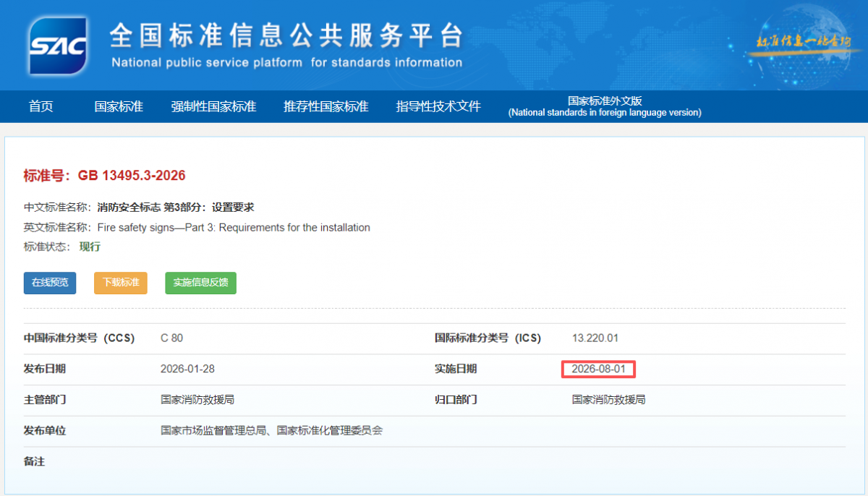Viewport: 868px width, 496px height.
Task: Click the ICS code 13.220.01
Action: 595,338
